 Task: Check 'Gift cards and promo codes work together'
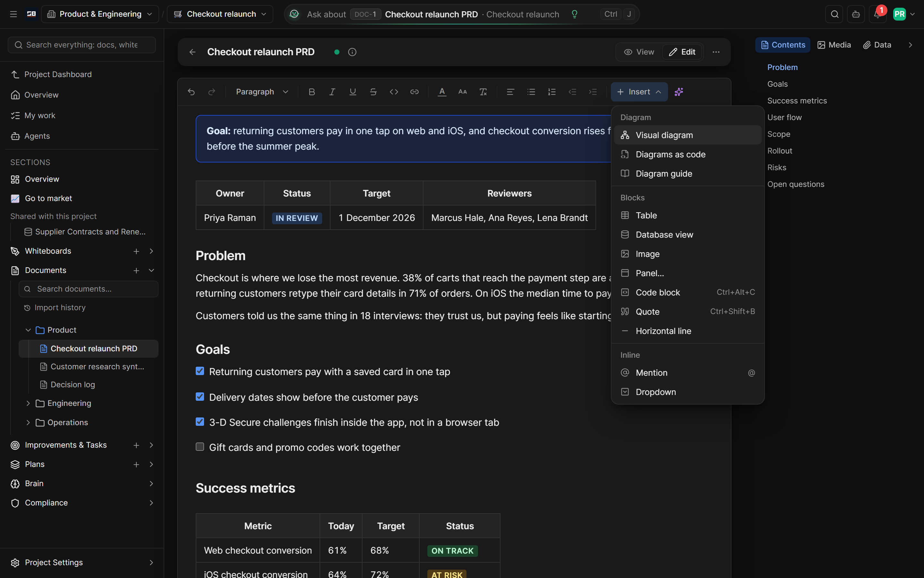click(x=200, y=447)
